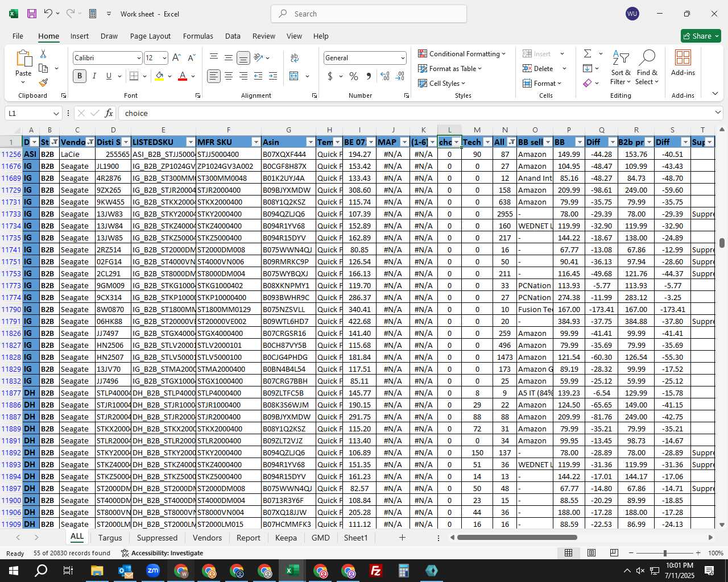Open the Name Box dropdown arrow
This screenshot has height=582, width=728.
[x=56, y=113]
